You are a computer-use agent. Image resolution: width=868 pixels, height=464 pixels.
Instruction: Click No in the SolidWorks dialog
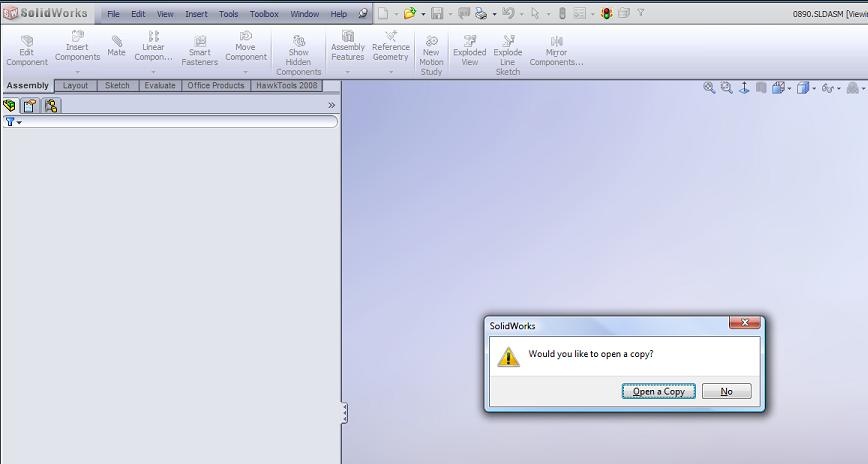click(x=726, y=391)
